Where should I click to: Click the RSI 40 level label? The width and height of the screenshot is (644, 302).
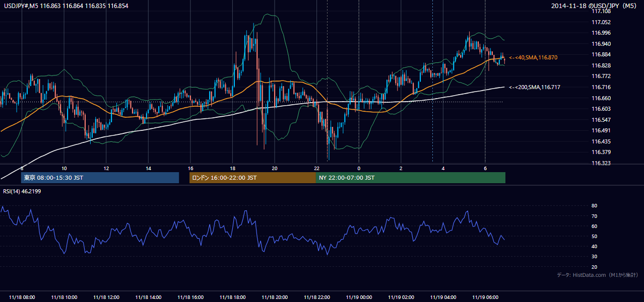[x=594, y=246]
